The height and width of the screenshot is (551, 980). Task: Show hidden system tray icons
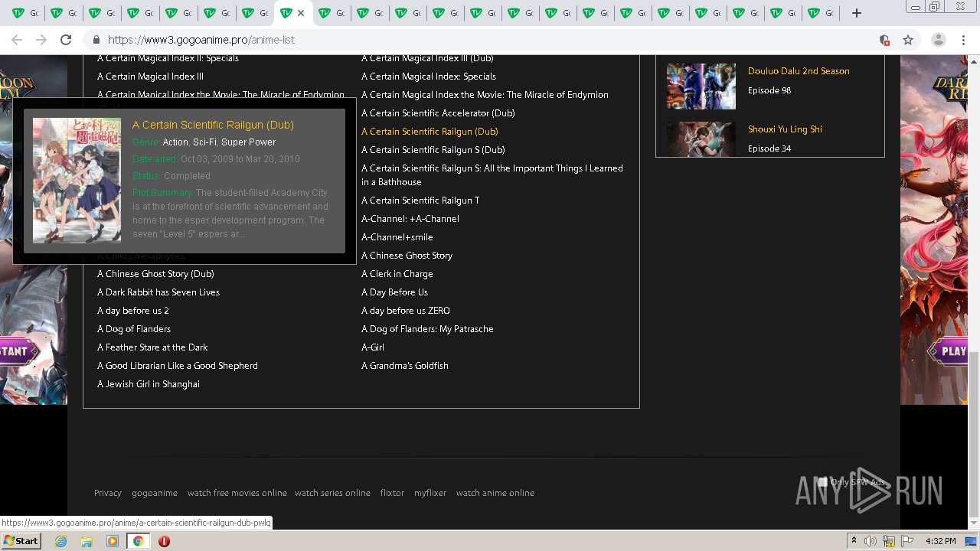tap(854, 541)
